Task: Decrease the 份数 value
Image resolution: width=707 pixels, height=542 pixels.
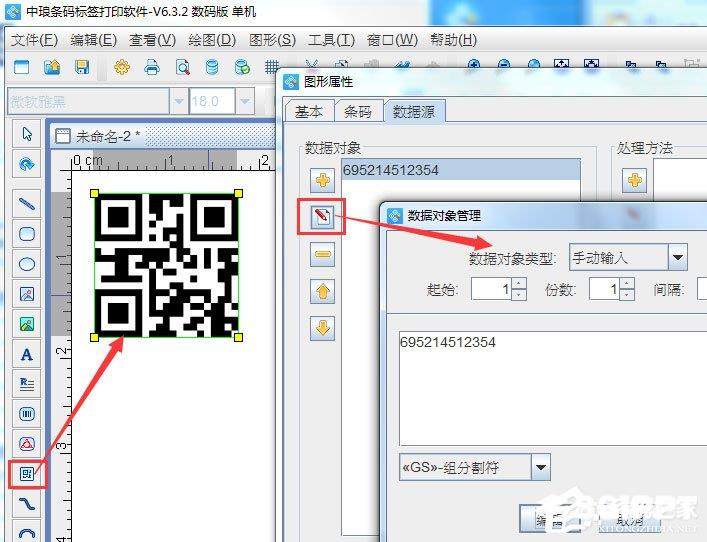Action: point(627,294)
